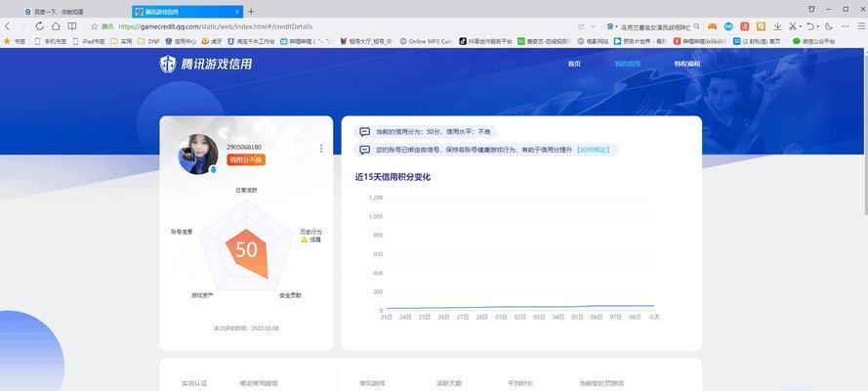868x391 pixels.
Task: Open the 微信公众平台 bookmark
Action: pos(813,41)
